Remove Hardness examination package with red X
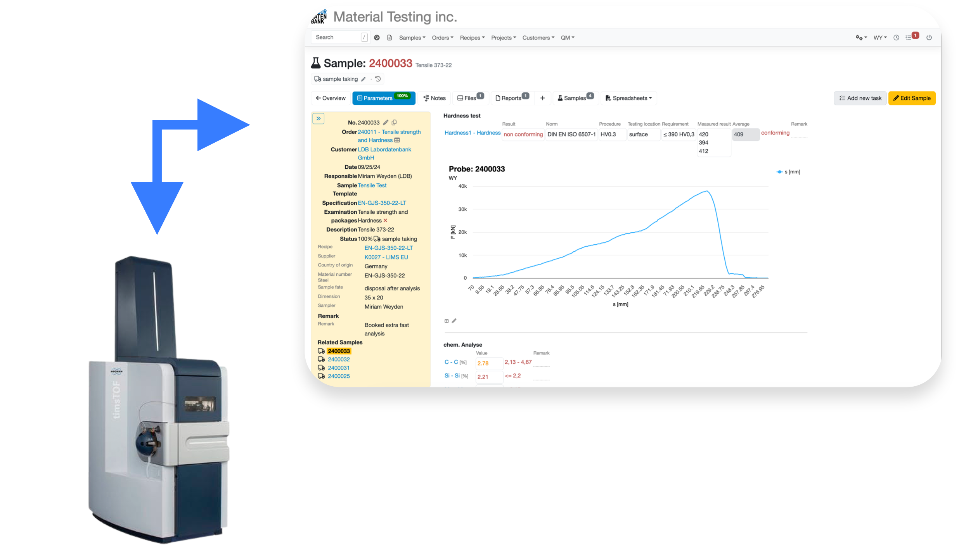Viewport: 959px width, 560px height. pyautogui.click(x=385, y=220)
